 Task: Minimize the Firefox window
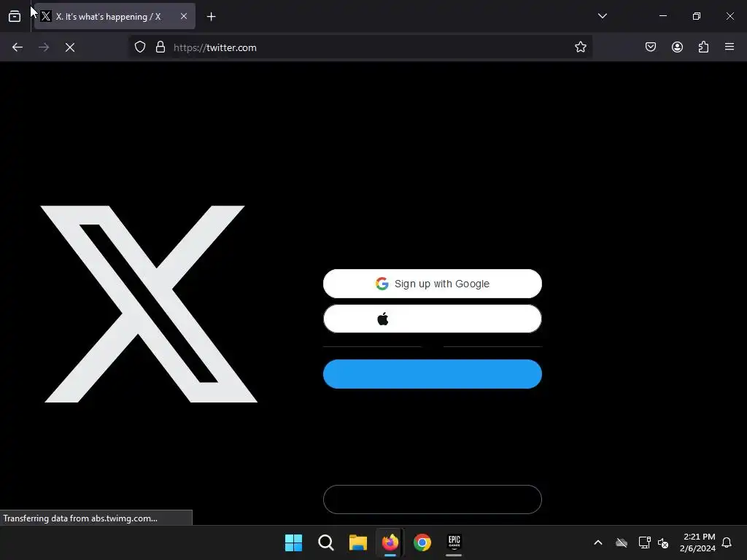click(662, 16)
